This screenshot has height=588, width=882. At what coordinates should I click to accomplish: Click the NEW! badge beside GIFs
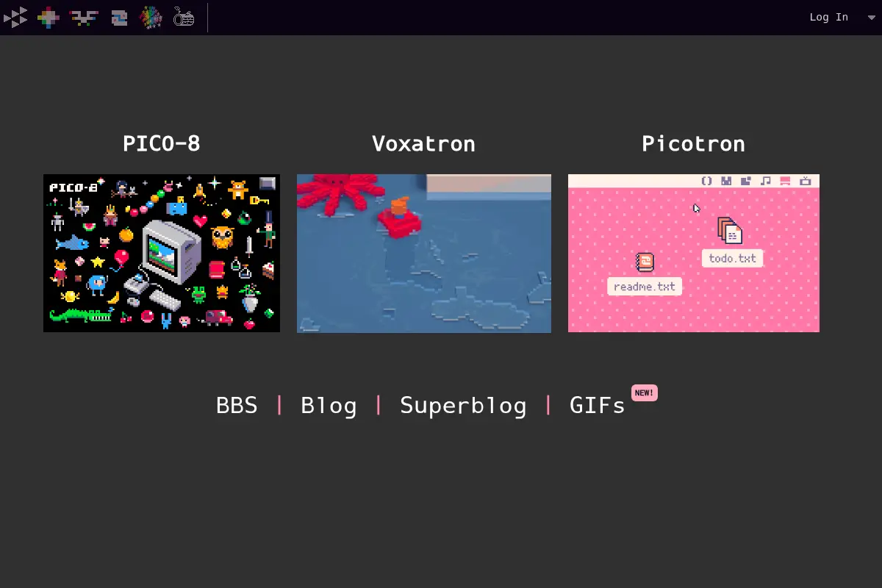(644, 392)
